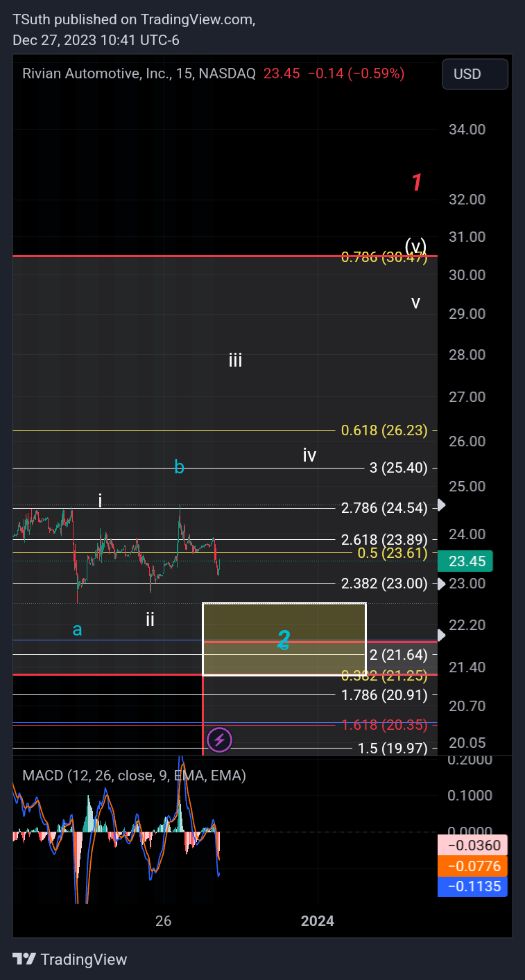525x980 pixels.
Task: Click the green 23.45 current price label
Action: tap(467, 561)
